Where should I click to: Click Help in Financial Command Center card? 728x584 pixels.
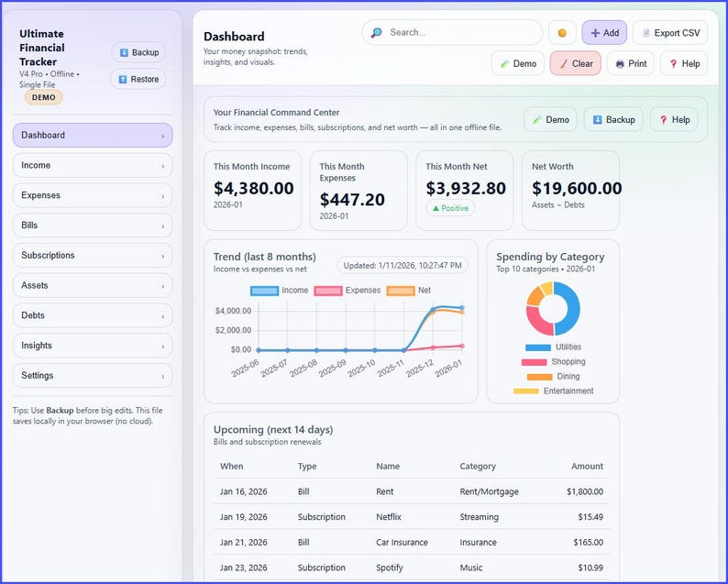point(674,120)
